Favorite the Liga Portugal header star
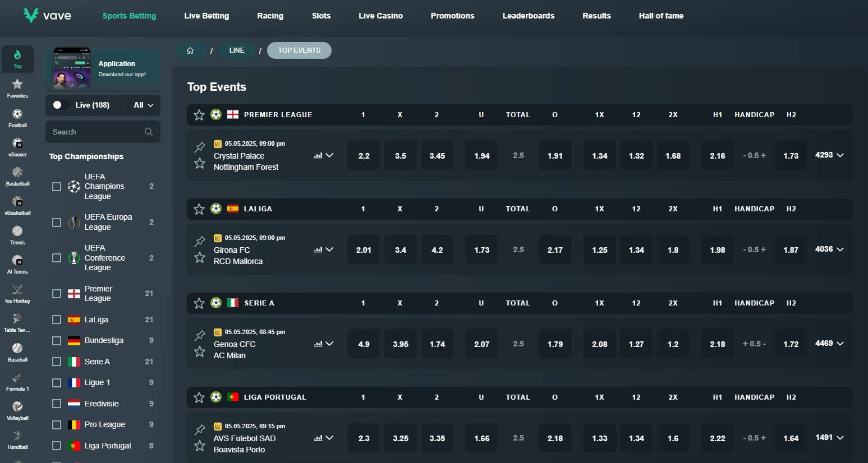 [x=199, y=397]
